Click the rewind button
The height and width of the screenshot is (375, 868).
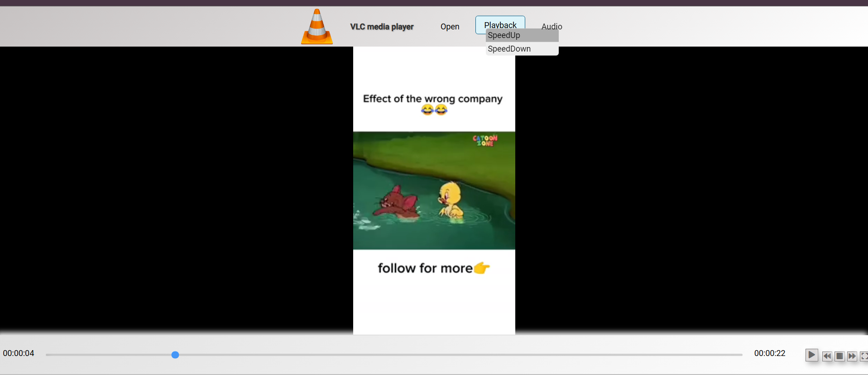(x=827, y=356)
